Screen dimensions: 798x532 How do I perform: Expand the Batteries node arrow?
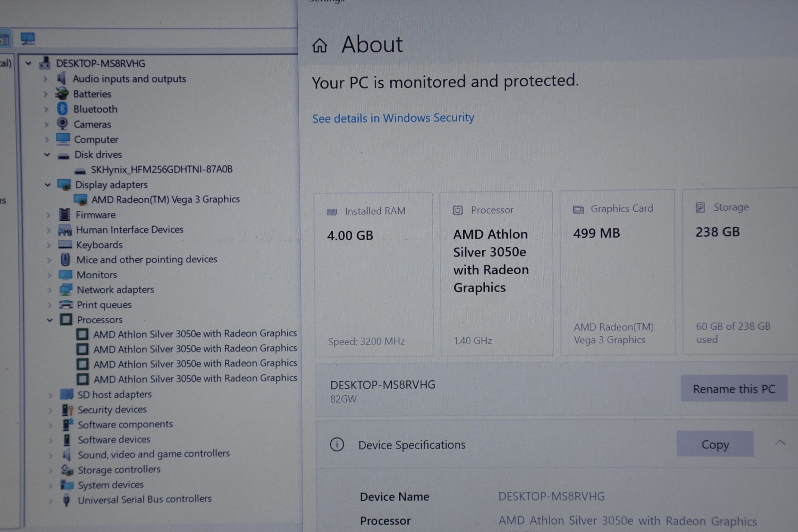pyautogui.click(x=46, y=94)
